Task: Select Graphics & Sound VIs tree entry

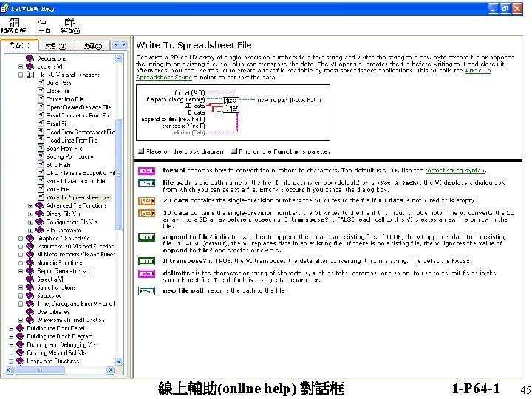Action: click(x=63, y=238)
